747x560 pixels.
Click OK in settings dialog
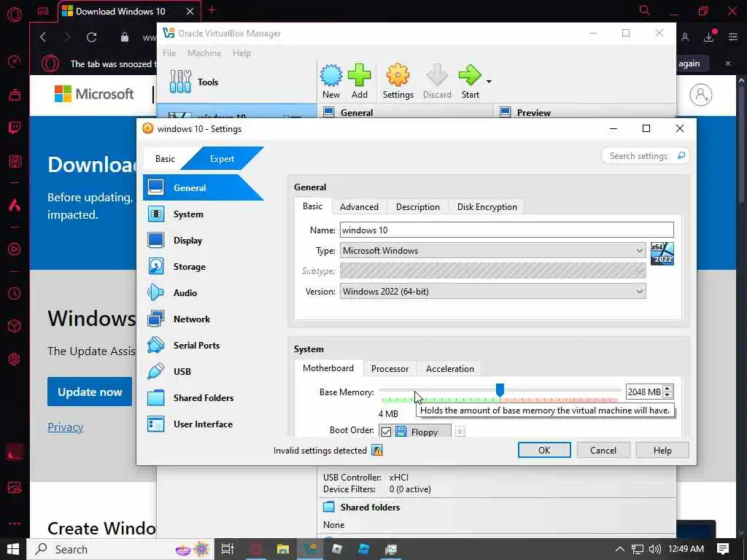544,450
